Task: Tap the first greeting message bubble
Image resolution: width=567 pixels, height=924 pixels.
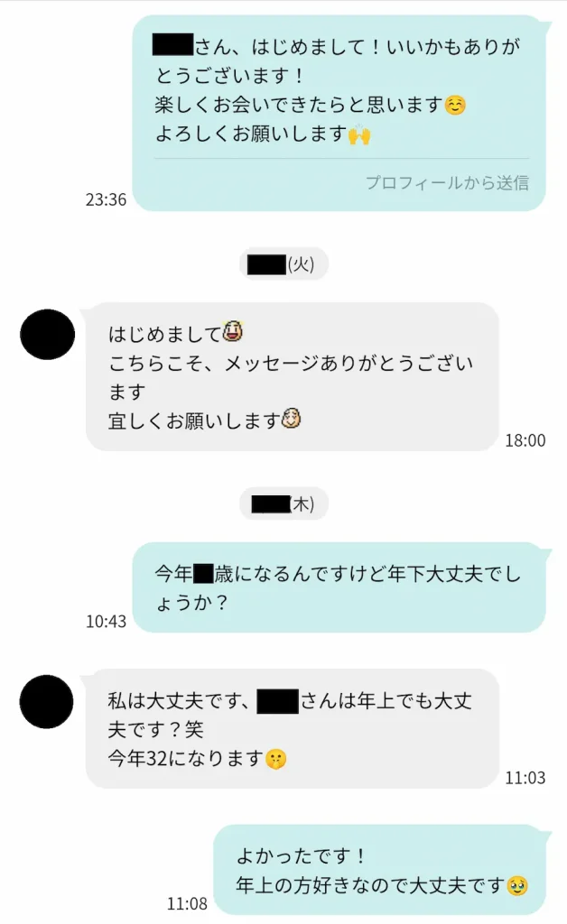Action: pos(339,113)
